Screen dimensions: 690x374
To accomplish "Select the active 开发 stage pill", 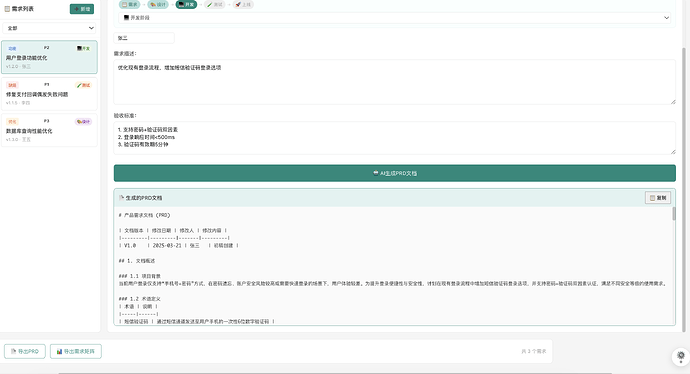I will click(186, 4).
